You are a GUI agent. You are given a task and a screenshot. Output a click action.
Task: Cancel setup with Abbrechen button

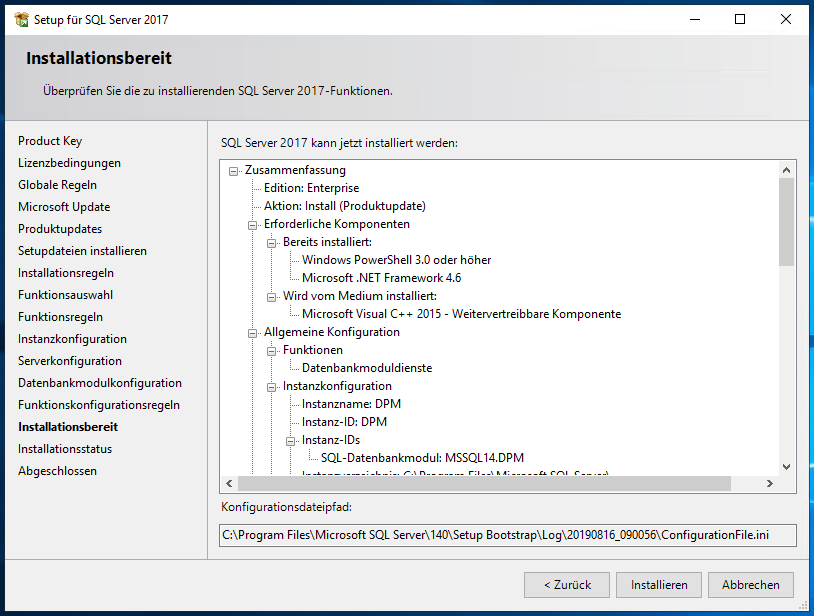[x=751, y=585]
